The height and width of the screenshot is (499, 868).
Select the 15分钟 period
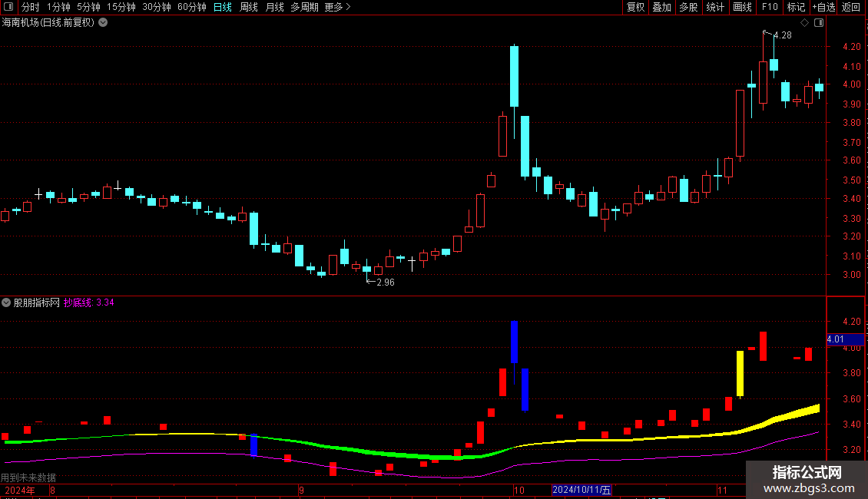pyautogui.click(x=121, y=7)
